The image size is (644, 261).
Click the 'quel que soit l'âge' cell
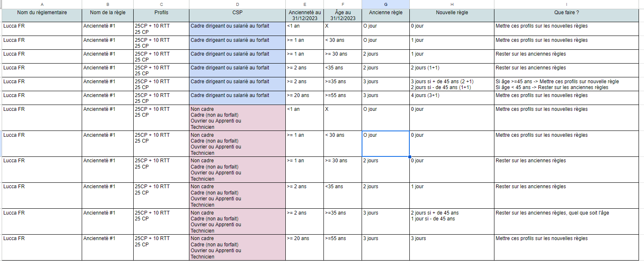(569, 221)
